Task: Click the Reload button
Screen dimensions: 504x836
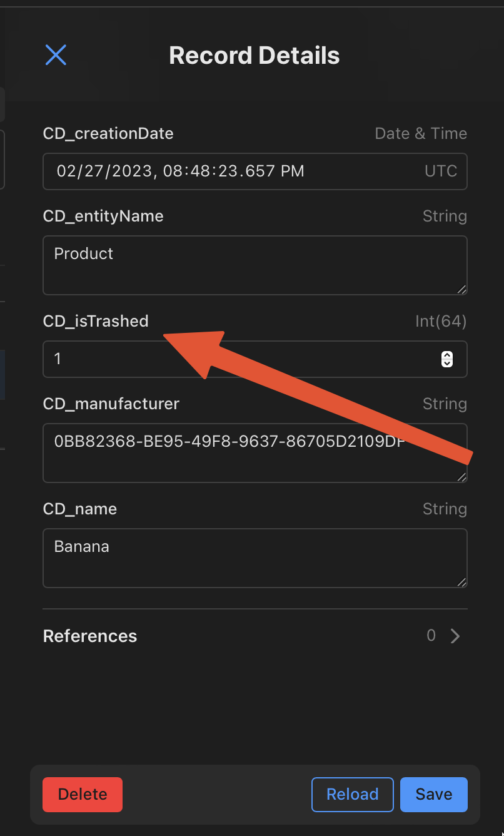Action: pyautogui.click(x=353, y=794)
